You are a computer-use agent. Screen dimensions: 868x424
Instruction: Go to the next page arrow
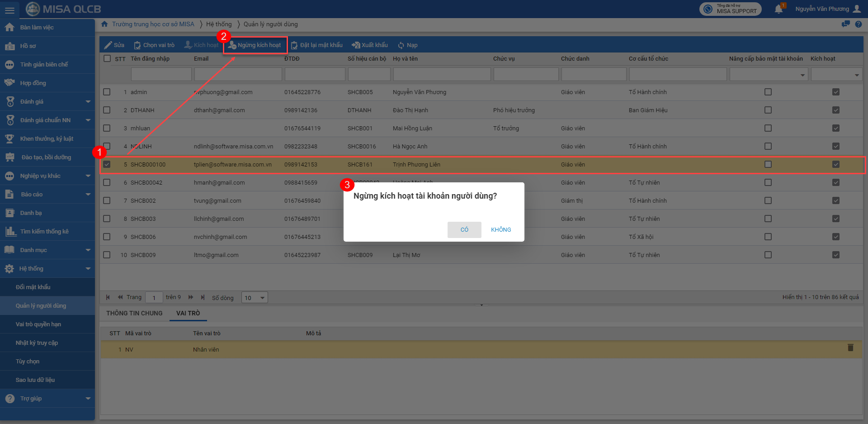[191, 297]
